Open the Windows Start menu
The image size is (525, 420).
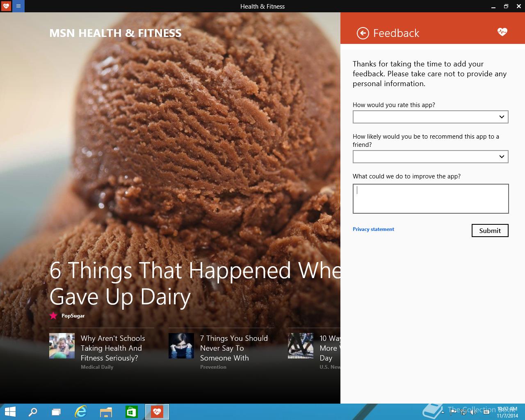(x=10, y=412)
